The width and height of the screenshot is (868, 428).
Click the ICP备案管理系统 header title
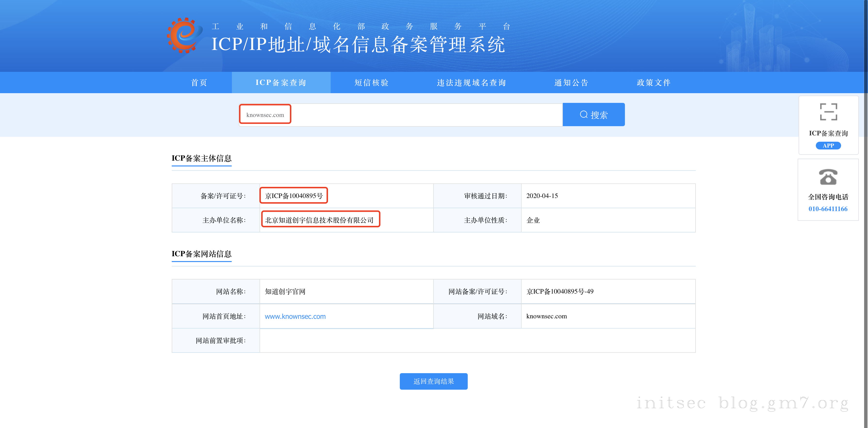point(358,44)
